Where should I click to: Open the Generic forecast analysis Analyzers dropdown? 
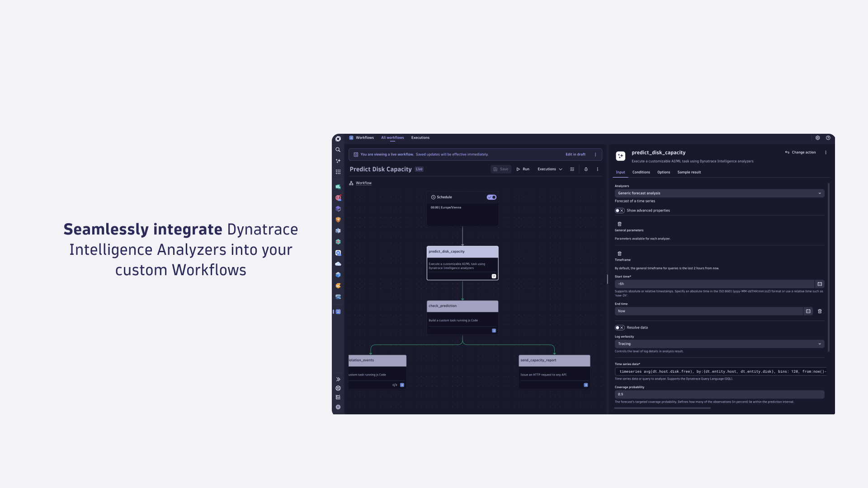(719, 193)
